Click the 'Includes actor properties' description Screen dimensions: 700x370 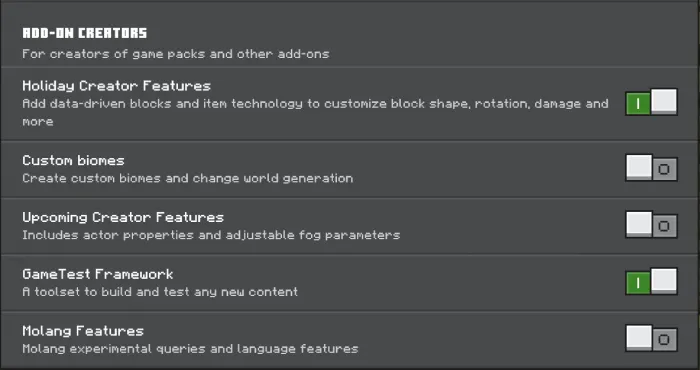coord(211,235)
